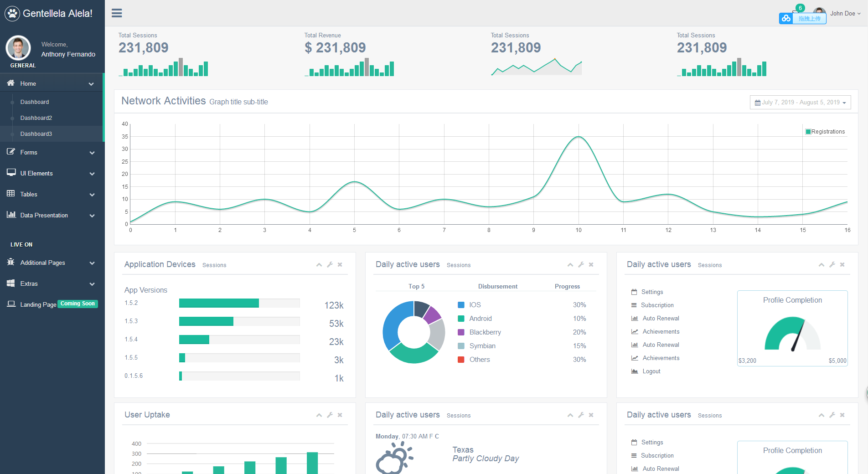Image resolution: width=868 pixels, height=474 pixels.
Task: Expand the Forms menu chevron
Action: (x=92, y=153)
